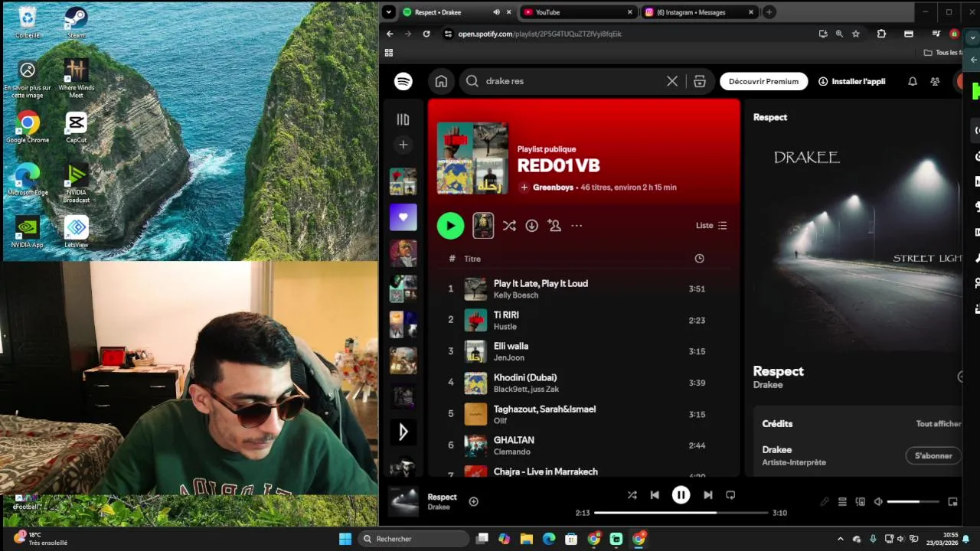The image size is (980, 551).
Task: Adjust the Spotify volume slider
Action: click(x=913, y=502)
